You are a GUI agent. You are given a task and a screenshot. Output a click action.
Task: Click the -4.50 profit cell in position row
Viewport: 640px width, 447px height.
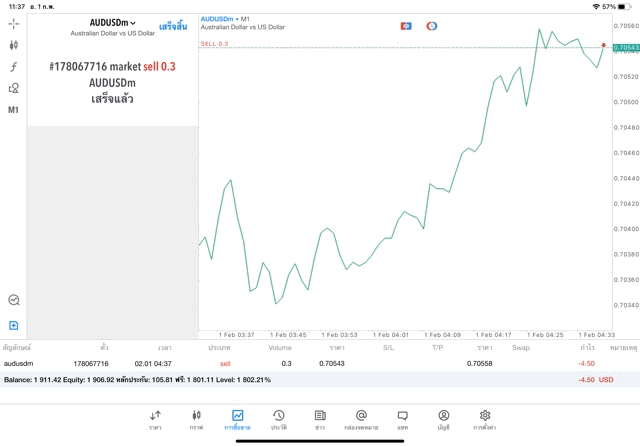click(587, 363)
